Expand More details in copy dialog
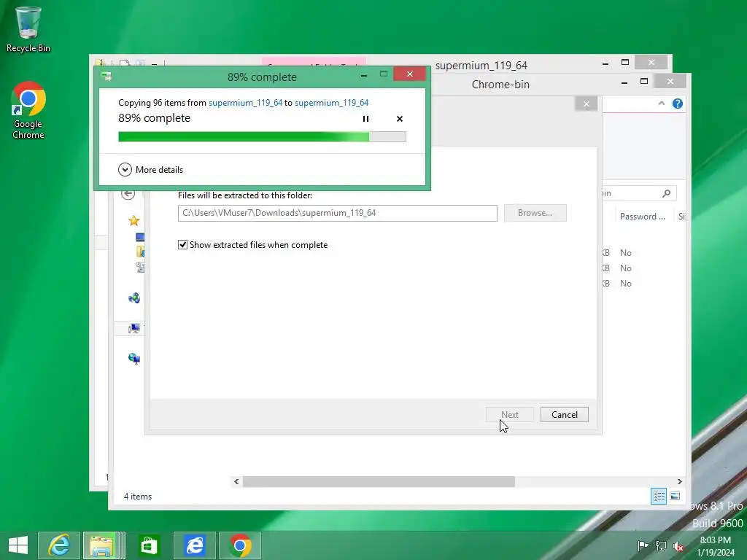This screenshot has height=560, width=747. tap(151, 169)
